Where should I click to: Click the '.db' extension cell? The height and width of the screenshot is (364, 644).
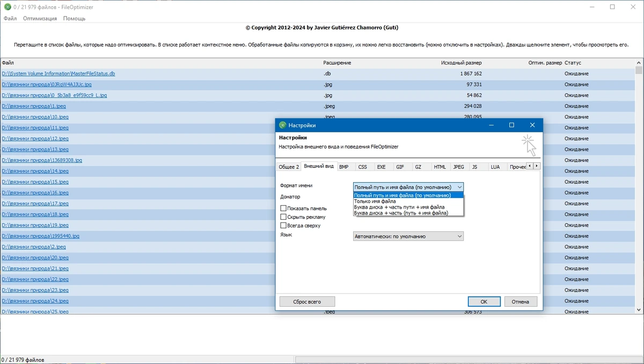(327, 73)
